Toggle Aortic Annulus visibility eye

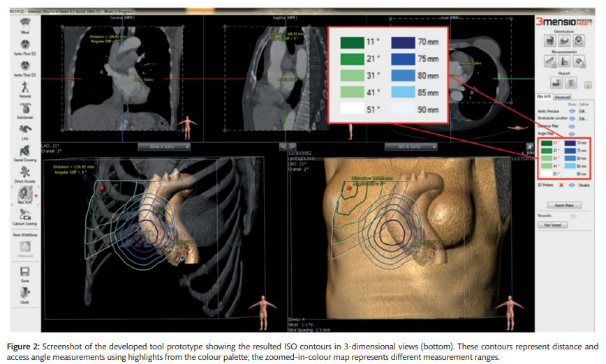[x=572, y=111]
